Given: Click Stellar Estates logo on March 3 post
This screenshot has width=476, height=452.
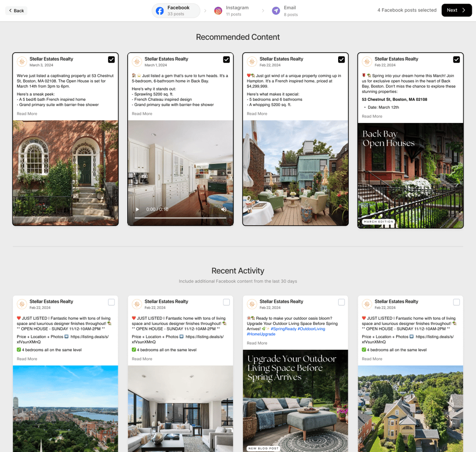Looking at the screenshot, I should click(22, 62).
